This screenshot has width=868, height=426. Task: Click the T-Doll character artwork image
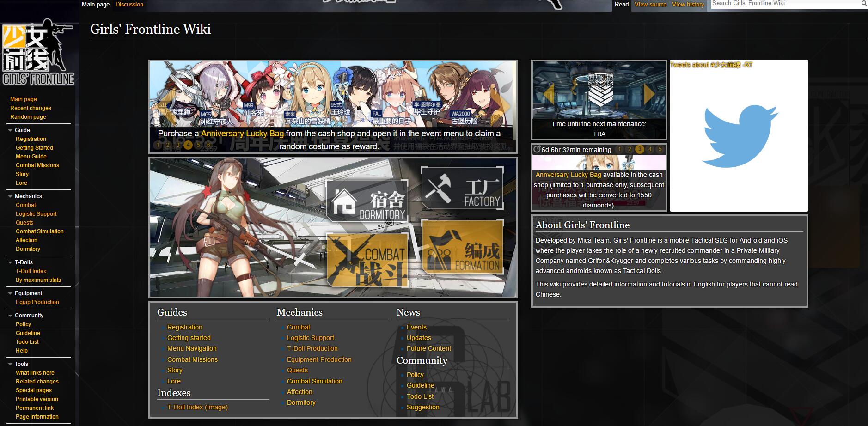231,227
